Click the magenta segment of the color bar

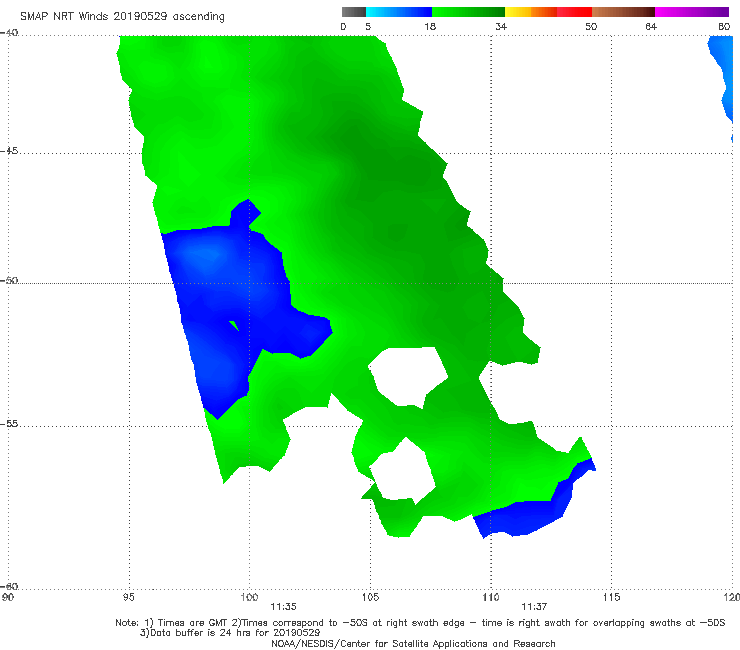692,12
